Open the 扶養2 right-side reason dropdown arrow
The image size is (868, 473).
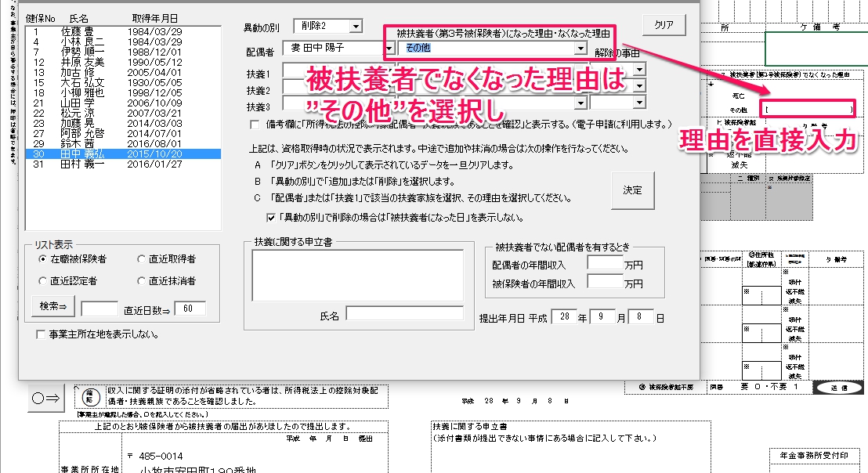tap(639, 85)
